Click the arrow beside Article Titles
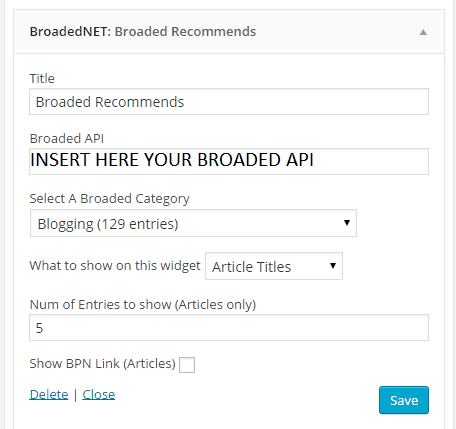The image size is (456, 429). (x=333, y=266)
